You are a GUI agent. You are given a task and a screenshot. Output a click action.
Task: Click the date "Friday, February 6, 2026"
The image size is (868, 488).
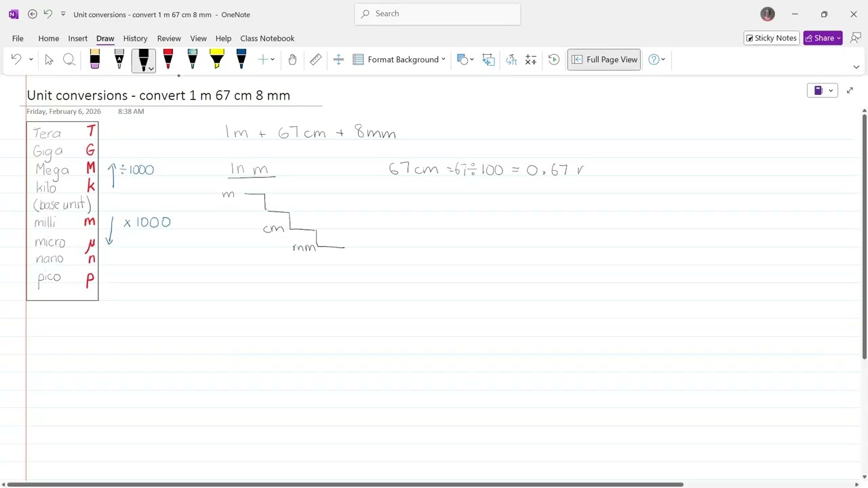click(64, 111)
